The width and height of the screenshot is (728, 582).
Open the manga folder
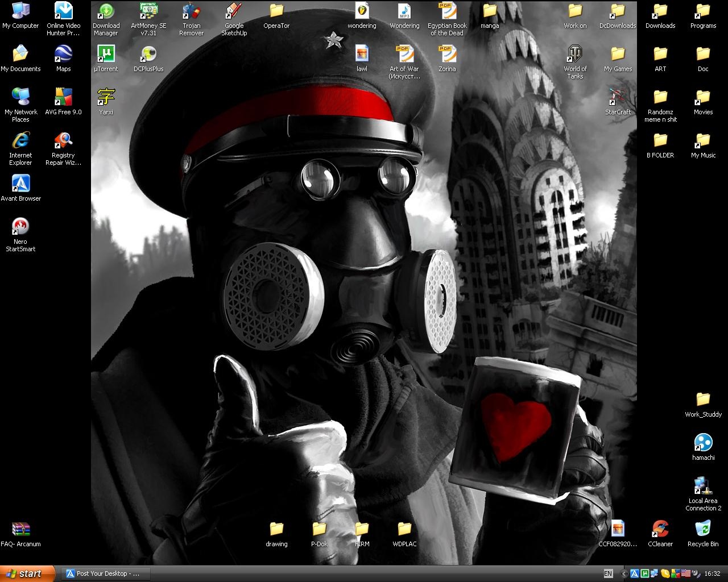point(490,16)
